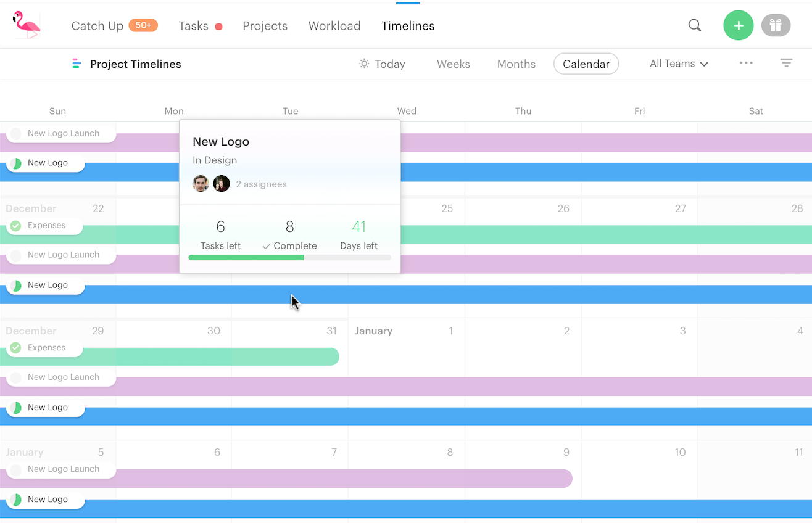Click the New Logo label in Jan 5 week
The height and width of the screenshot is (523, 812).
coord(48,500)
